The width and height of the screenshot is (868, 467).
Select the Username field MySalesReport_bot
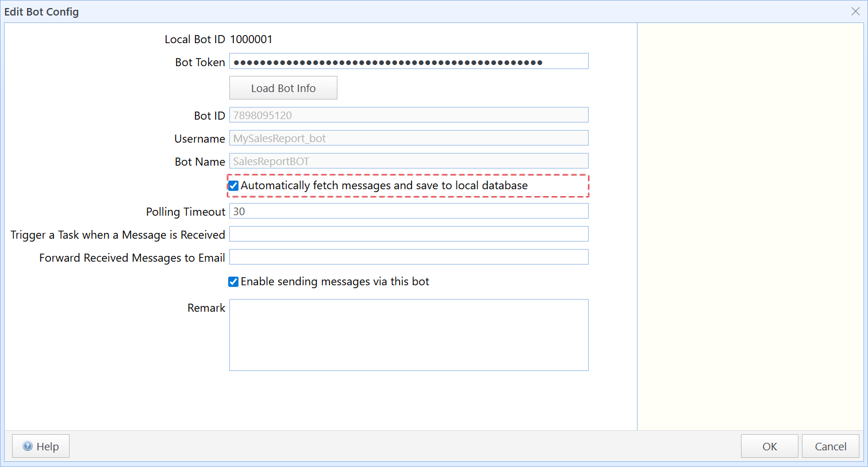[408, 138]
